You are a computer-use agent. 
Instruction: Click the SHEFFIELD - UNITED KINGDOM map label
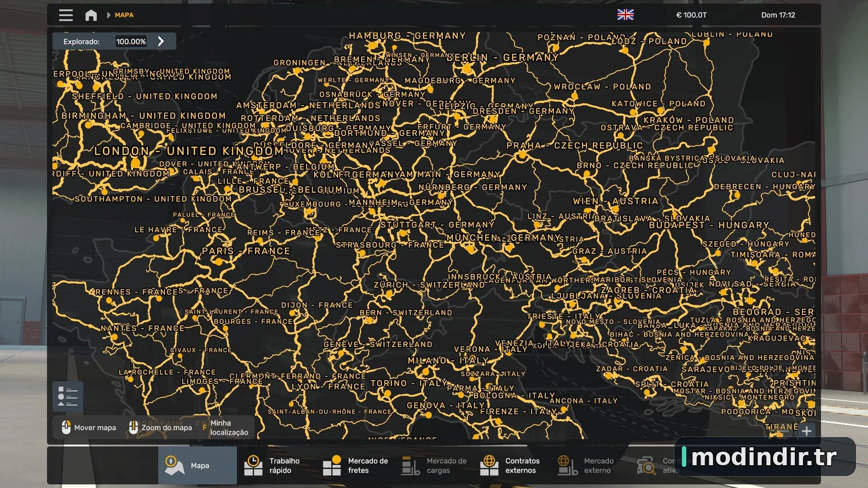[145, 97]
